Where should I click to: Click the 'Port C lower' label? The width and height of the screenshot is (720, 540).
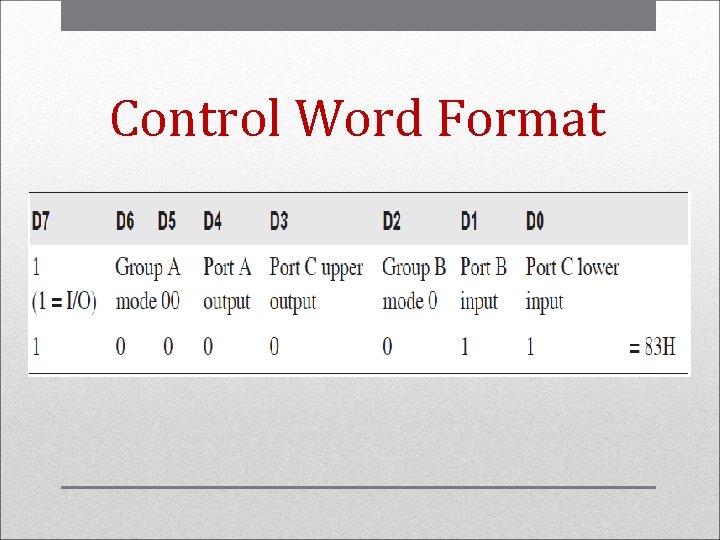(x=572, y=267)
